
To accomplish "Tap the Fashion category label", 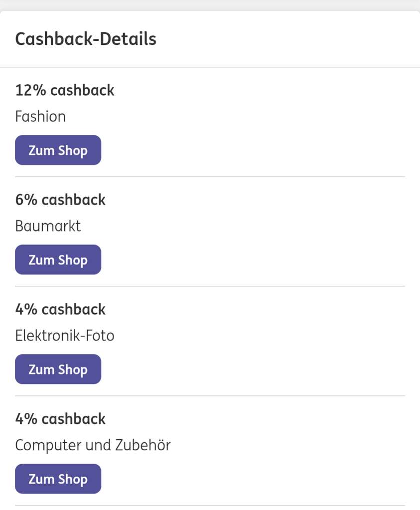I will 40,117.
